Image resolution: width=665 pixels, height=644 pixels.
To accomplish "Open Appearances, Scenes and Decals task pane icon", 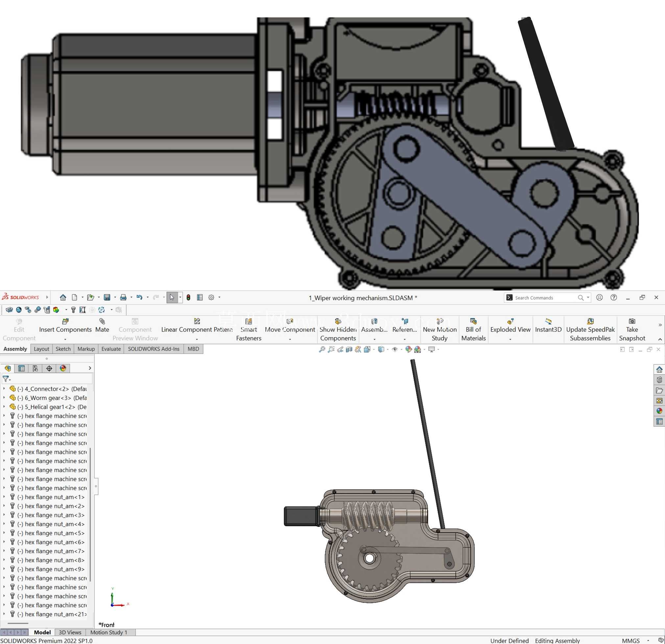I will 659,411.
